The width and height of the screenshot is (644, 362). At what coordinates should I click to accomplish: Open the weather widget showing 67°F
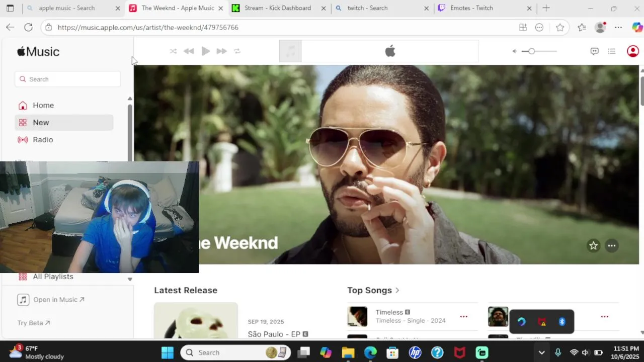click(37, 352)
